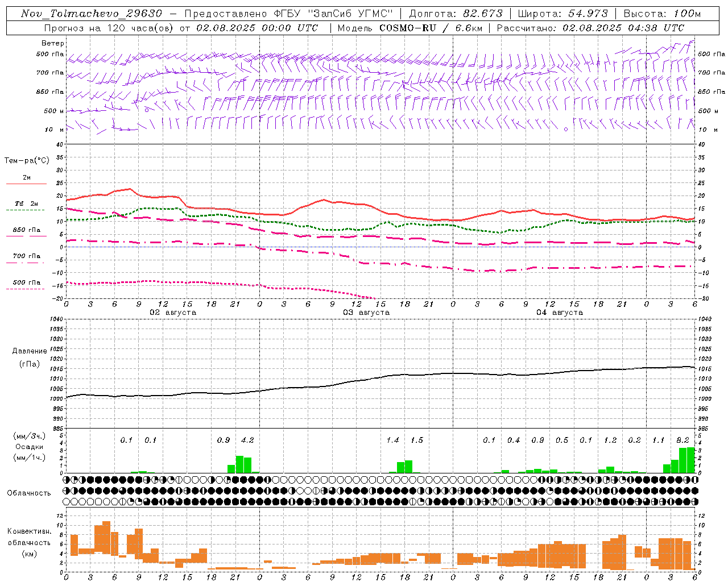The image size is (728, 582).
Task: Click the 2м temperature legend entry
Action: [27, 177]
